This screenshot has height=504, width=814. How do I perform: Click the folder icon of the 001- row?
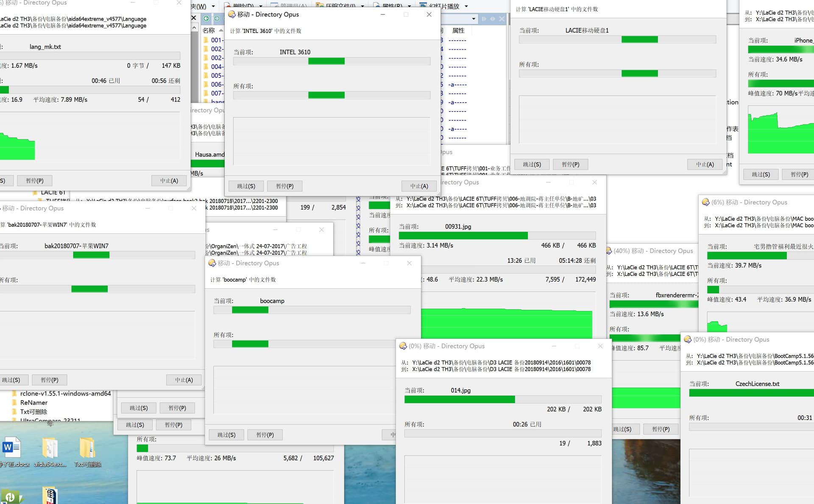(x=206, y=40)
